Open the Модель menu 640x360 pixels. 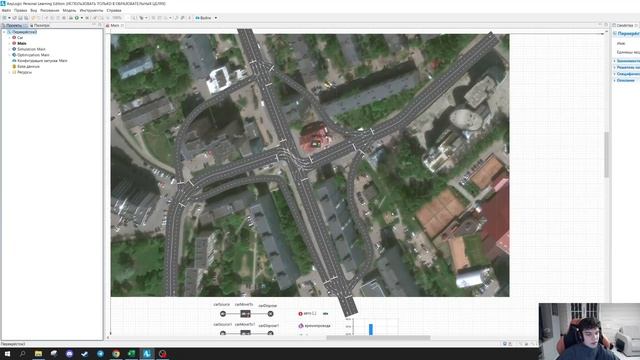(x=69, y=10)
